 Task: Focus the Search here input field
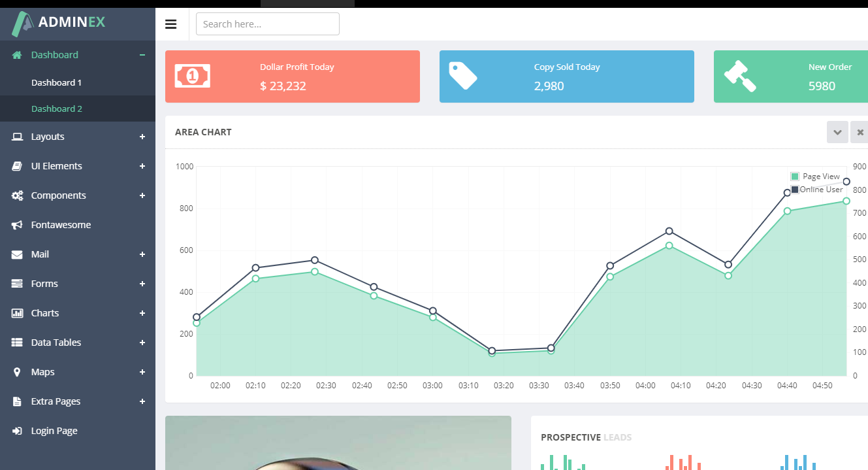tap(268, 24)
